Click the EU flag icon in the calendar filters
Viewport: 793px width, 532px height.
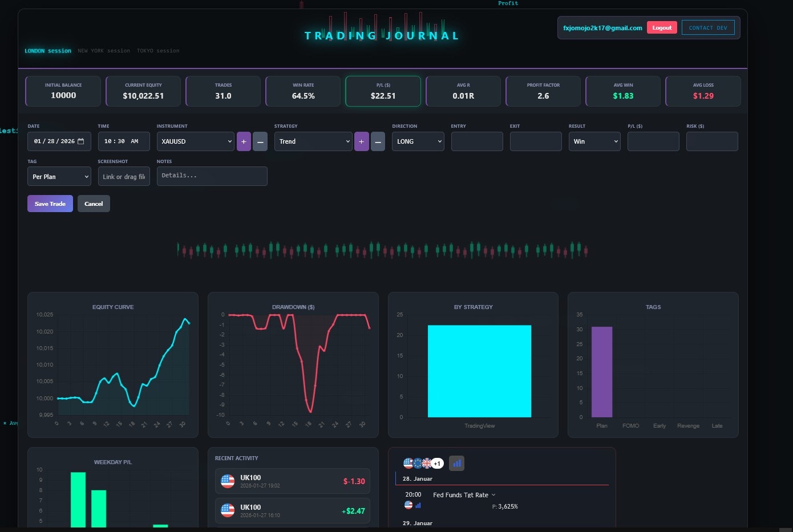[x=417, y=463]
